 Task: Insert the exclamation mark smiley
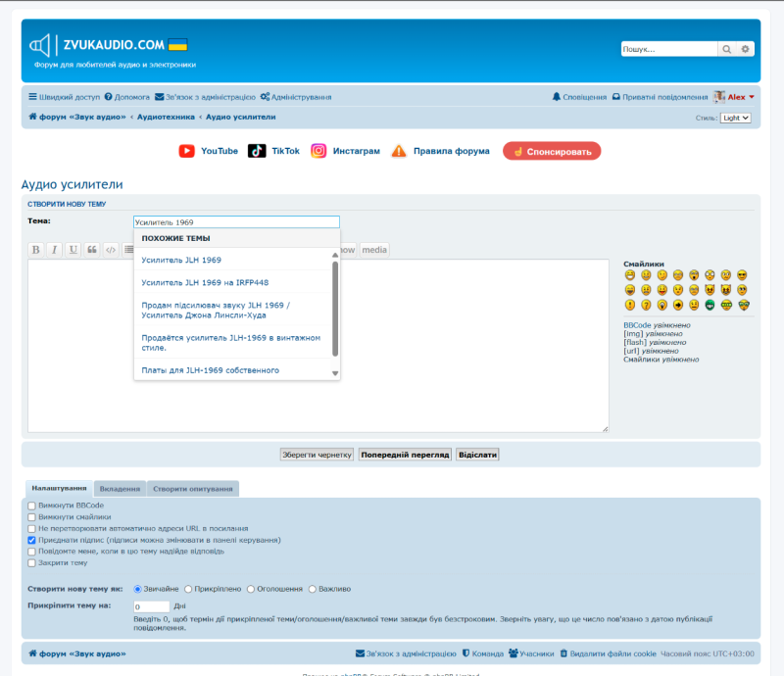tap(630, 305)
